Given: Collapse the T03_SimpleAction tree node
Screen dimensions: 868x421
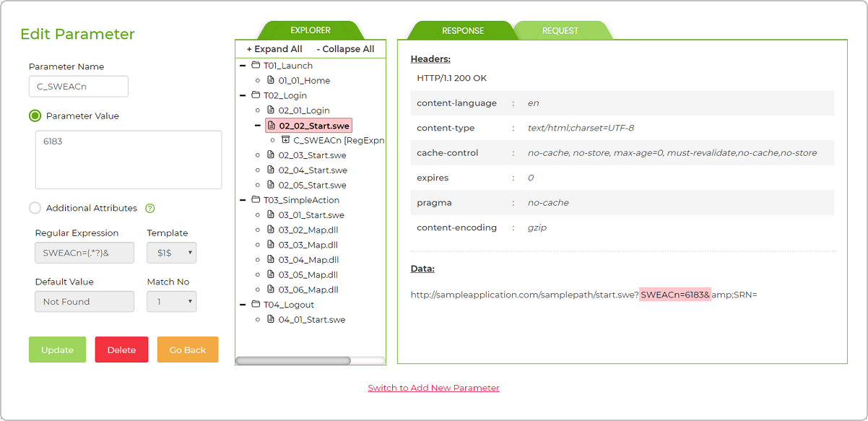Looking at the screenshot, I should point(243,199).
